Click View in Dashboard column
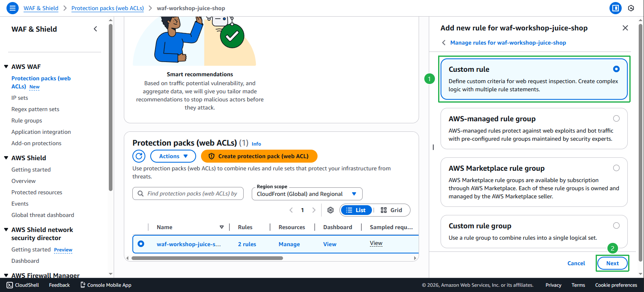The width and height of the screenshot is (644, 292). click(x=330, y=244)
